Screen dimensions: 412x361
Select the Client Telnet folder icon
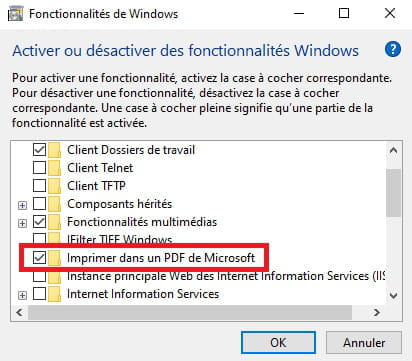[55, 168]
